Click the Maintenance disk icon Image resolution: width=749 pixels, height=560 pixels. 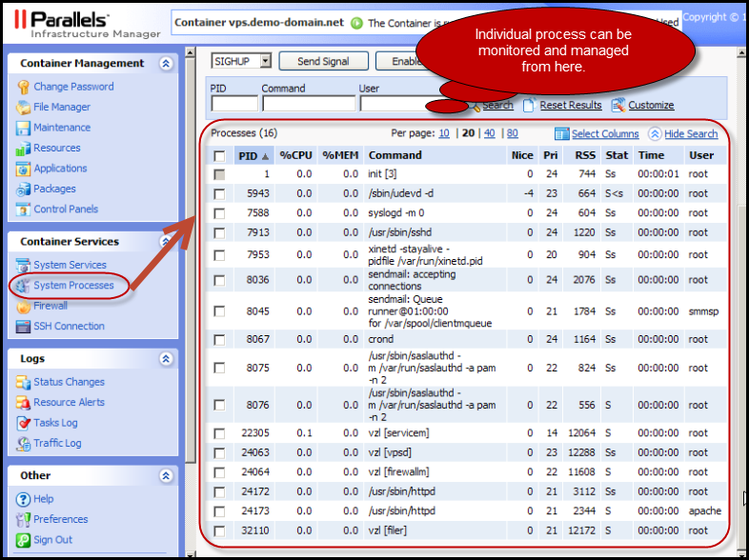(23, 128)
